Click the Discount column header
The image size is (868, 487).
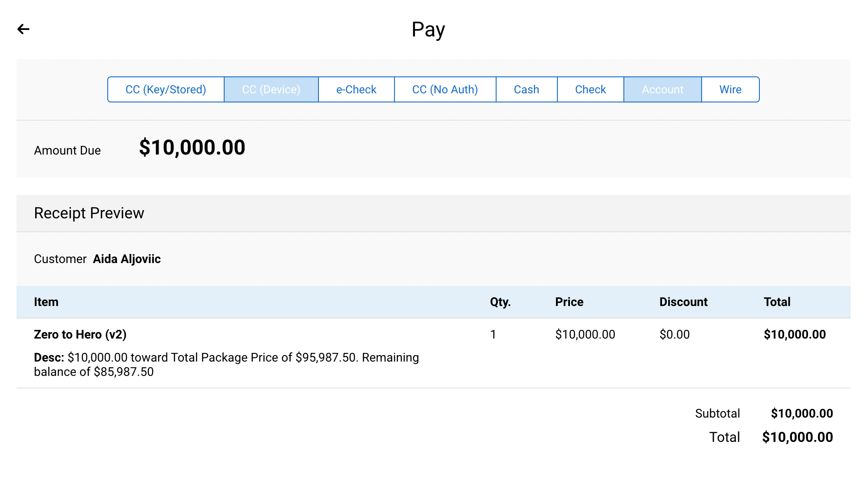(x=683, y=302)
